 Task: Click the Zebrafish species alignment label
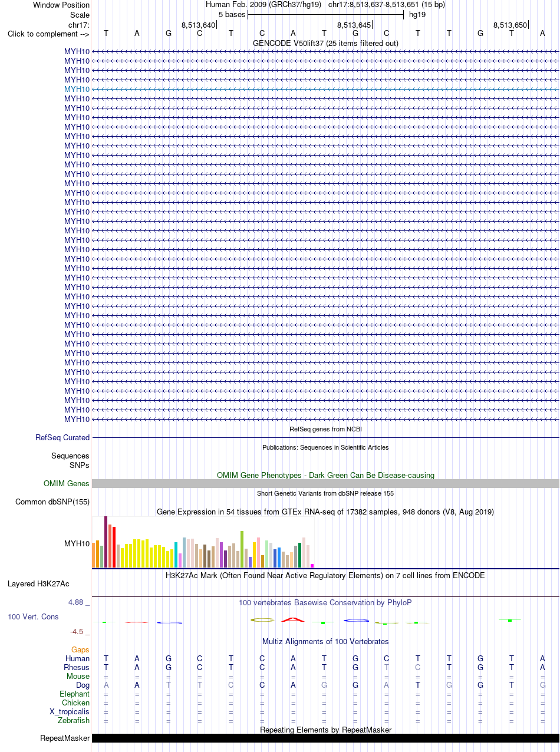coord(74,720)
